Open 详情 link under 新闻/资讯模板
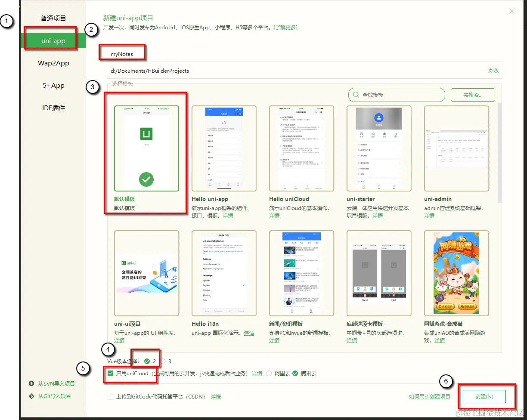This screenshot has width=527, height=420. [274, 340]
